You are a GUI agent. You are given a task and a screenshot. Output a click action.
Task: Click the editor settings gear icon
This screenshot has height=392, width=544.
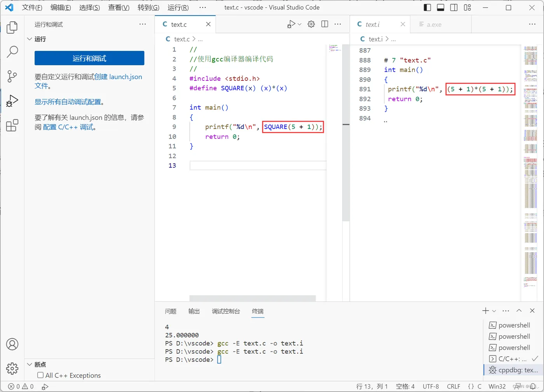point(311,24)
